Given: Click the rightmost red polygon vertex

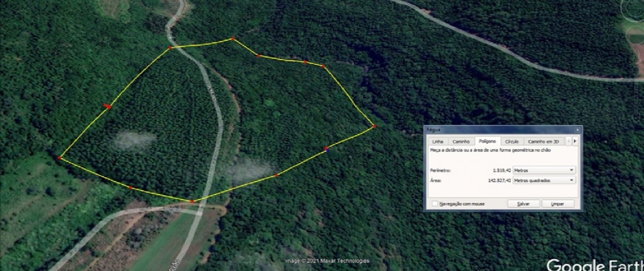Looking at the screenshot, I should [x=374, y=126].
